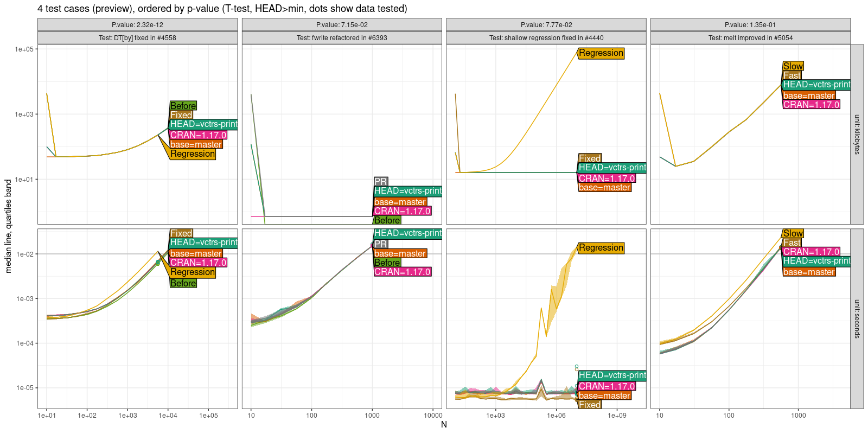Click the '1e+03' y-axis tick label
This screenshot has width=868, height=434.
(24, 114)
